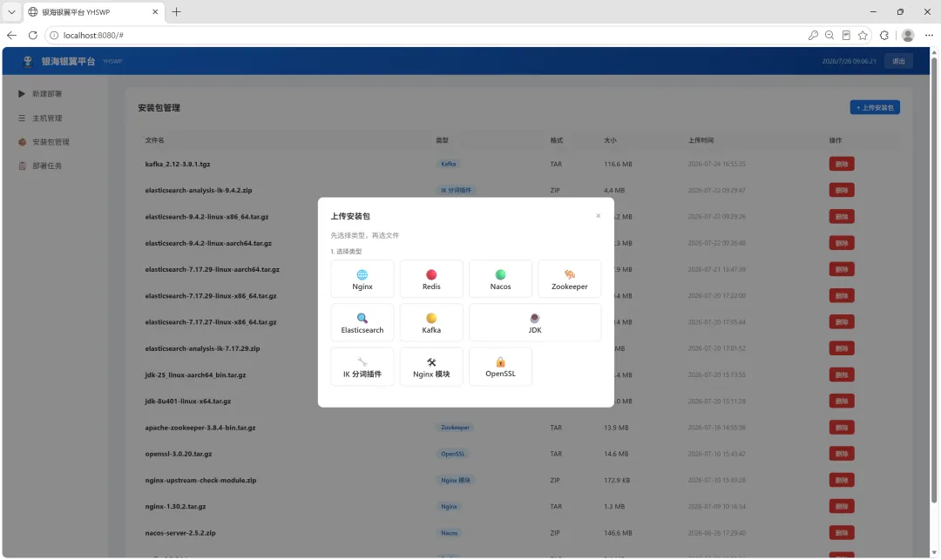This screenshot has width=941, height=560.
Task: Delete the nacos-server-2.5.2.zip package
Action: [842, 533]
